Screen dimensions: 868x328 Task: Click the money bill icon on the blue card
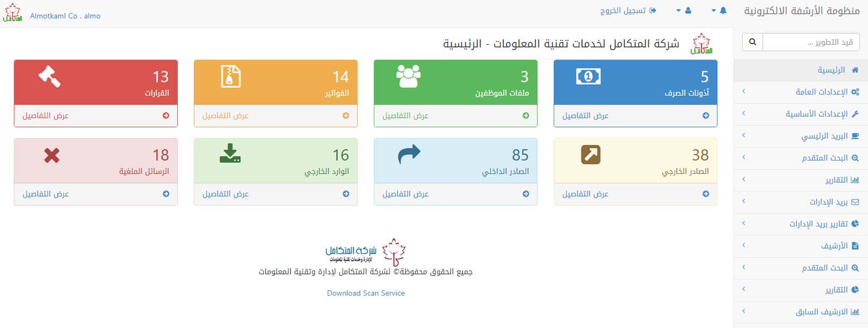[588, 77]
